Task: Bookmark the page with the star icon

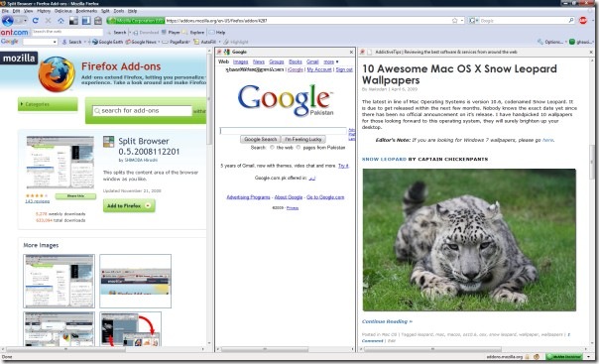Action: pyautogui.click(x=454, y=21)
